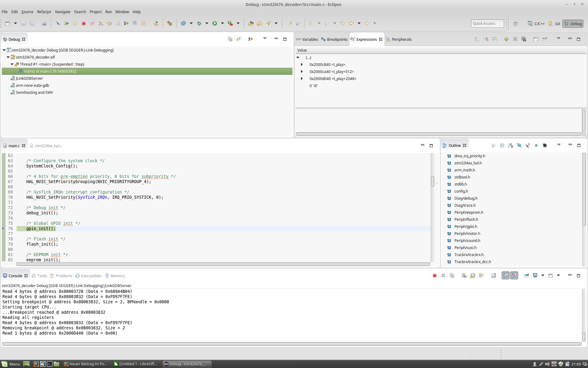Expand the t_play+512 expression entry
The image size is (588, 368).
302,71
